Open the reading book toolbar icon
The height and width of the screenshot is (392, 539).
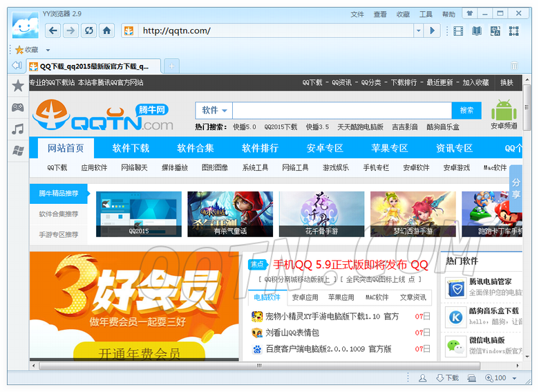click(x=476, y=30)
